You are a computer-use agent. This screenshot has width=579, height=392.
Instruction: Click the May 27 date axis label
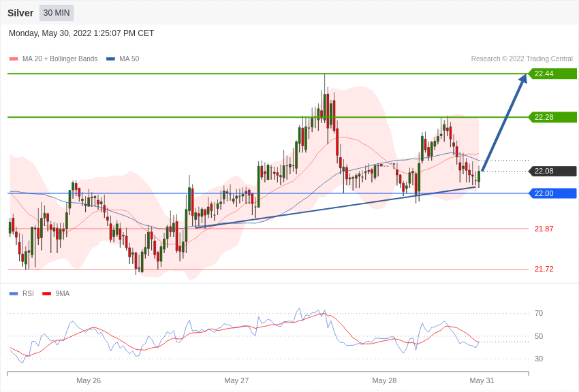click(x=236, y=380)
